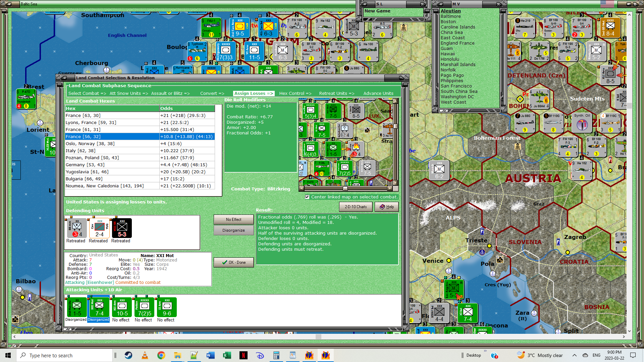Select Hawaii in the M V list
The width and height of the screenshot is (644, 362).
coord(448,54)
